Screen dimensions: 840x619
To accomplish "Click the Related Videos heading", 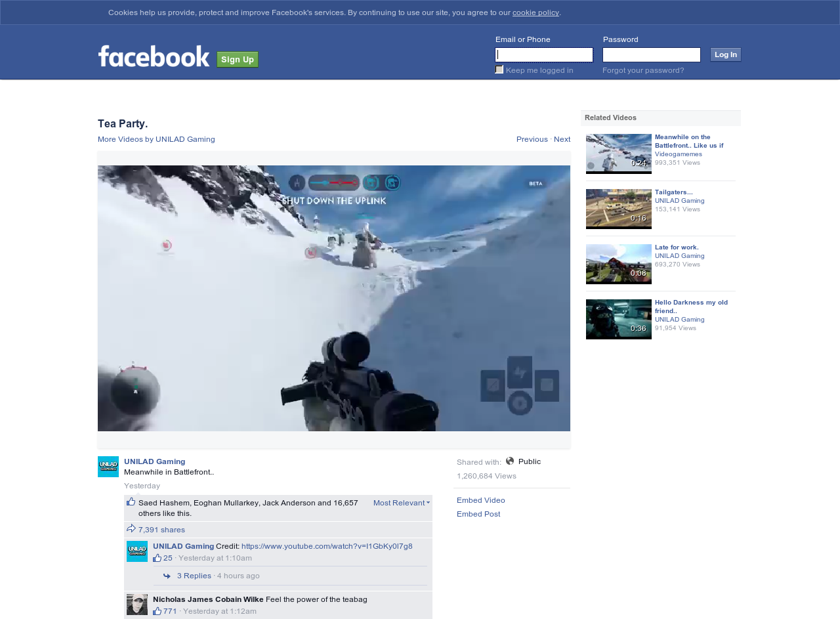I will (610, 117).
